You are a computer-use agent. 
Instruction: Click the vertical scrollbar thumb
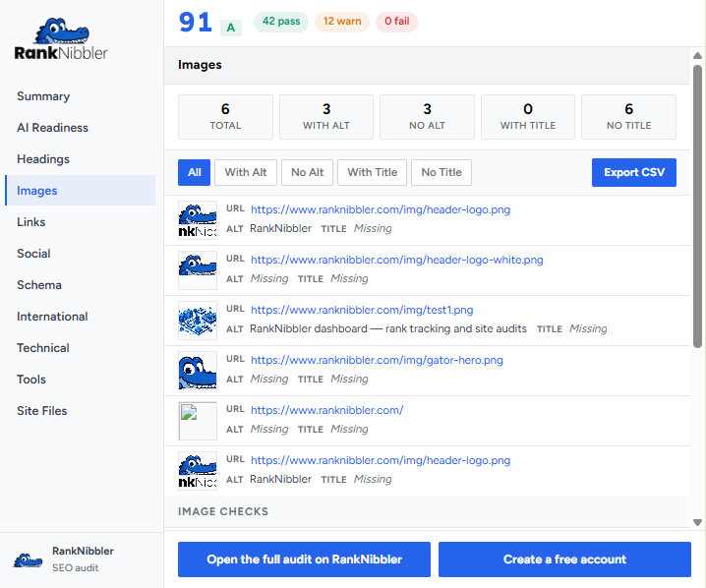697,206
